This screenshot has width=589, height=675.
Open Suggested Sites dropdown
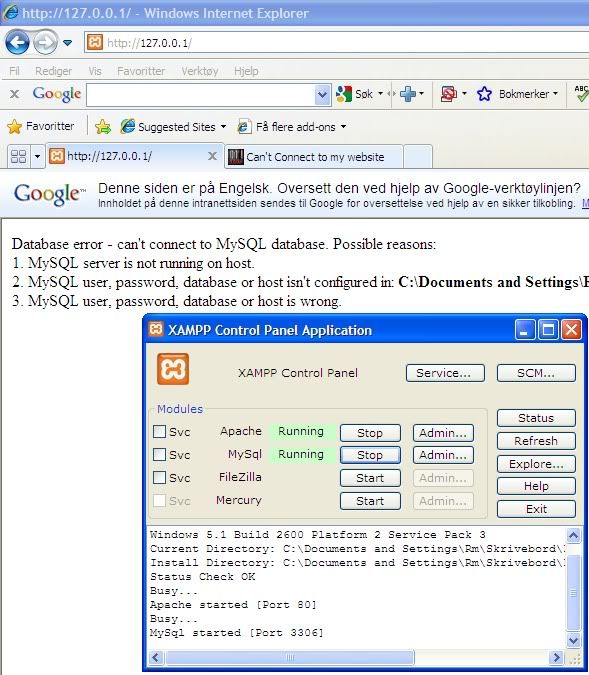(223, 127)
